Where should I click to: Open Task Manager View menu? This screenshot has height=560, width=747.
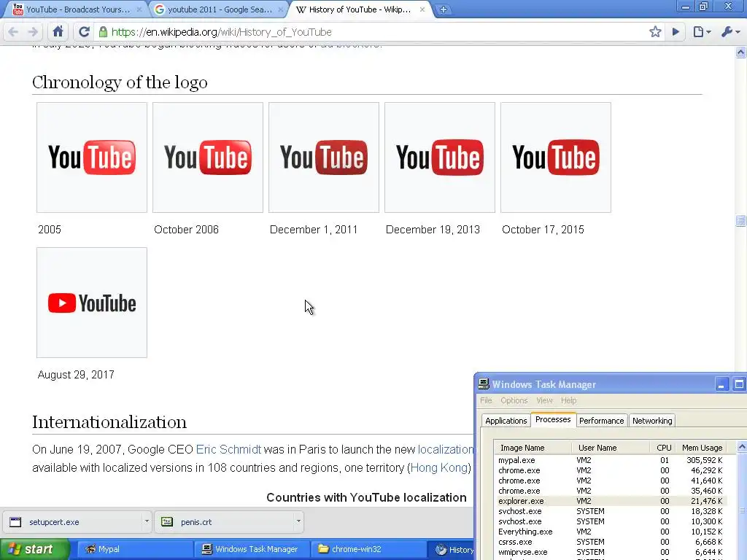544,400
